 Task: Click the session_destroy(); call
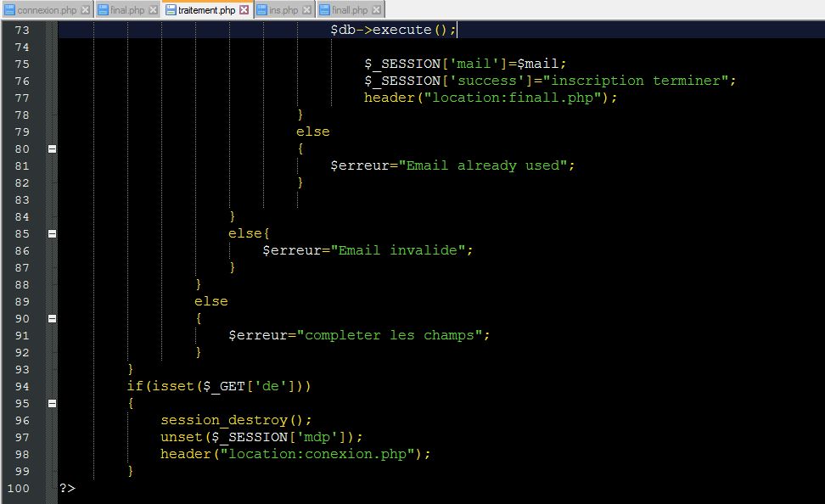[236, 420]
